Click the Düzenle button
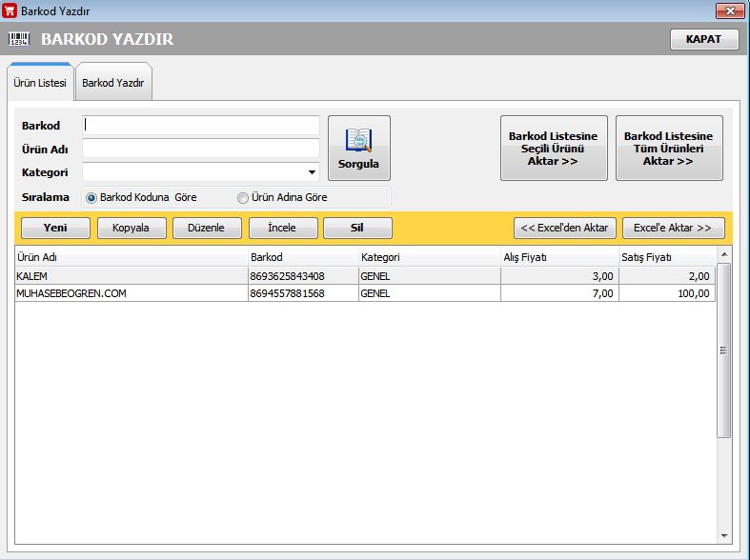Screen dimensions: 750x560 [x=207, y=228]
